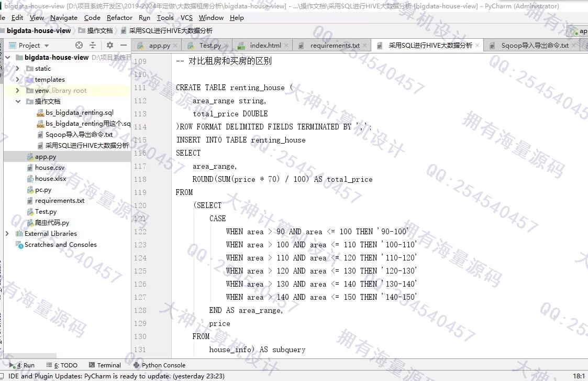The width and height of the screenshot is (588, 381).
Task: Click line 115 INSERT INTO TABLE code
Action: tap(240, 140)
